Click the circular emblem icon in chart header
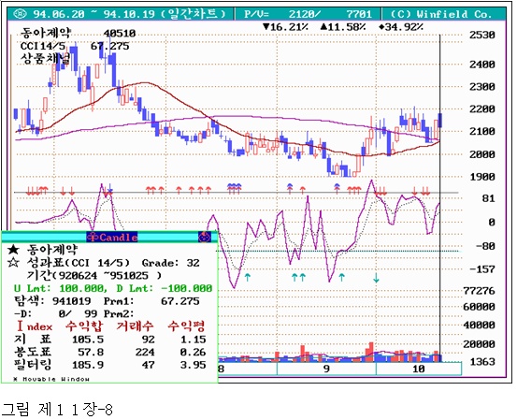517x420 pixels. coord(21,14)
